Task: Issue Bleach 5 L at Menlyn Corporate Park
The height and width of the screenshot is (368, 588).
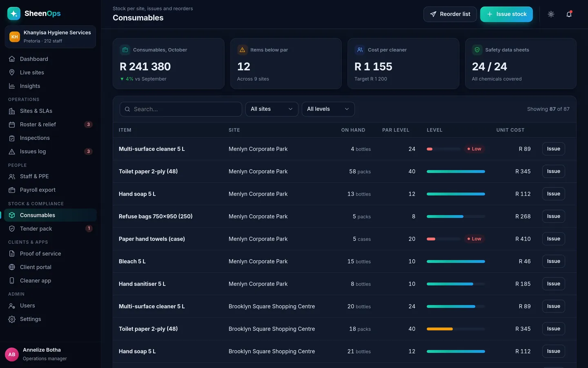Action: 554,261
